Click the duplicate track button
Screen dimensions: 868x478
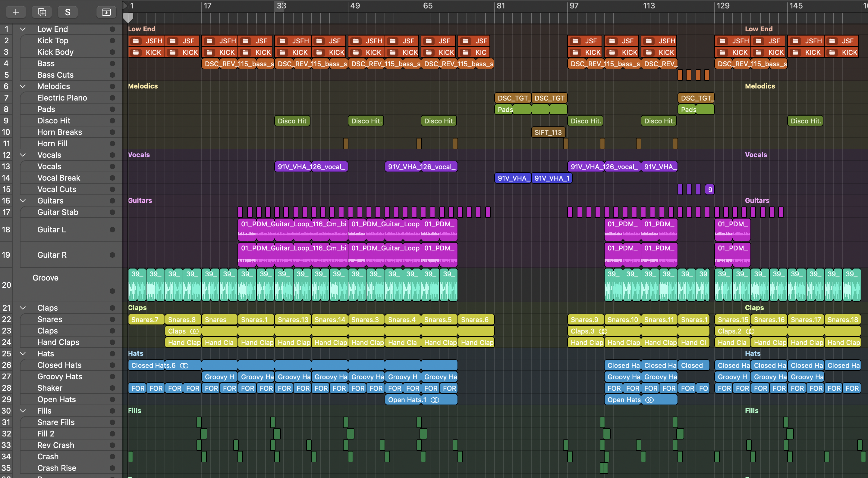[x=42, y=12]
